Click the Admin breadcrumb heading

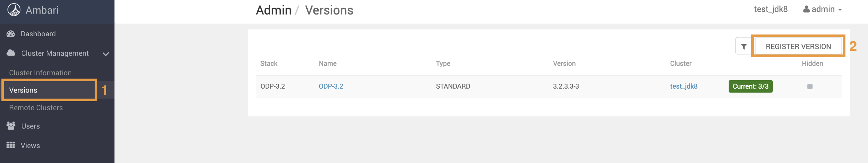click(273, 10)
